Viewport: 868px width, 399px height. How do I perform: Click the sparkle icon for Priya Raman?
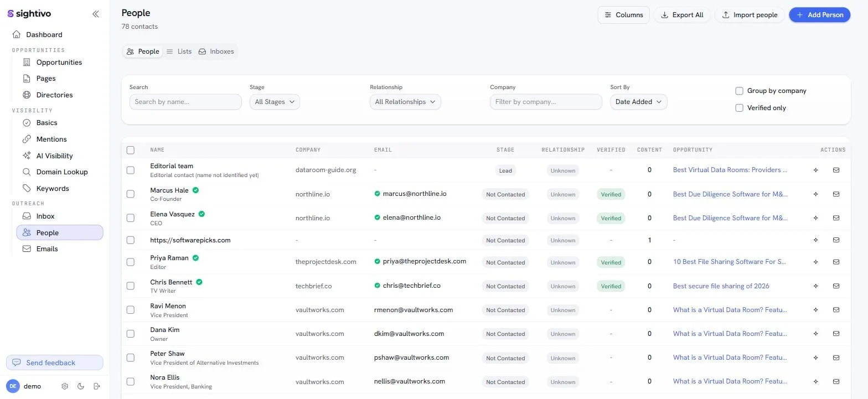pyautogui.click(x=815, y=262)
